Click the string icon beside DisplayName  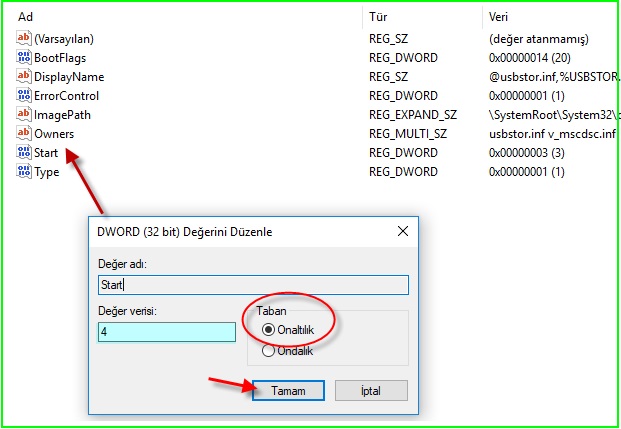coord(24,76)
